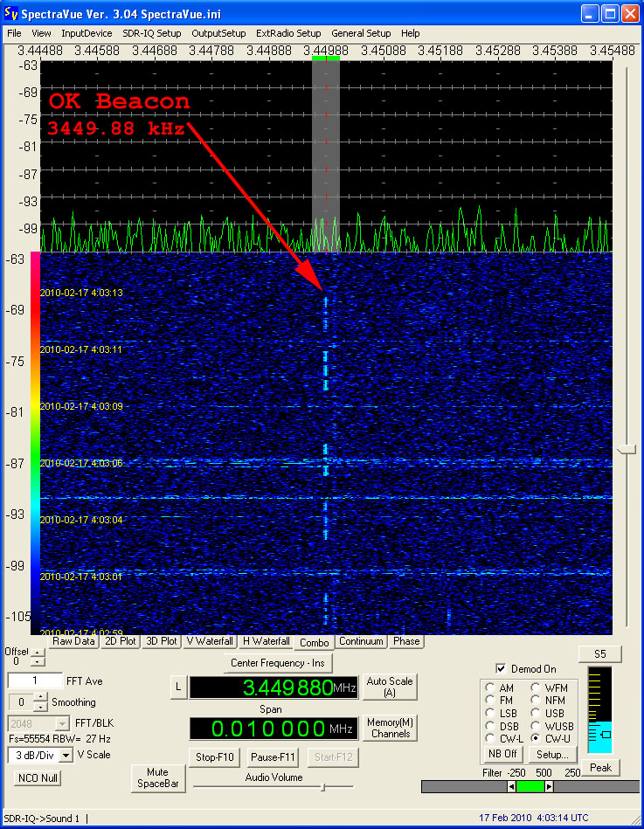This screenshot has width=644, height=829.
Task: Select FM demodulation mode
Action: pyautogui.click(x=490, y=700)
